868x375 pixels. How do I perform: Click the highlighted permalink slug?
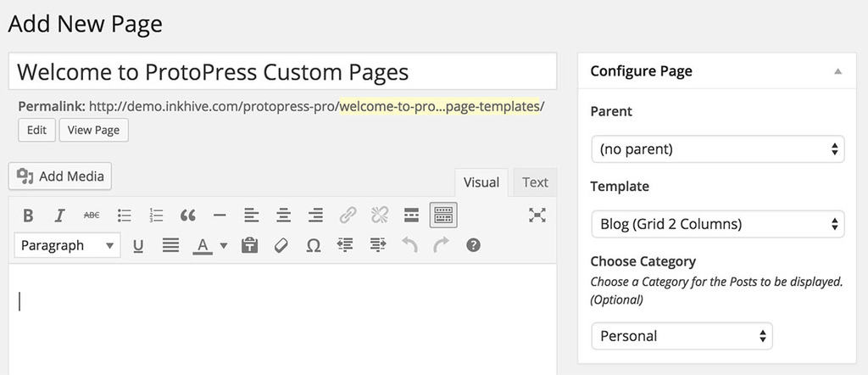tap(440, 106)
